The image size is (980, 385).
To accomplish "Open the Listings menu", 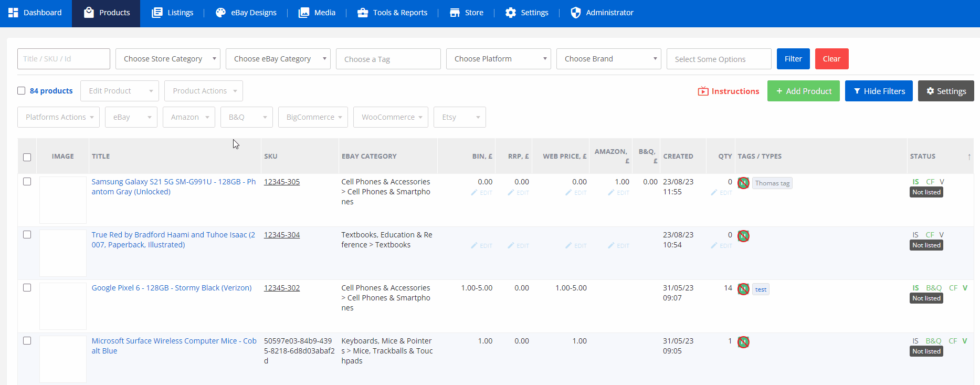I will coord(172,13).
